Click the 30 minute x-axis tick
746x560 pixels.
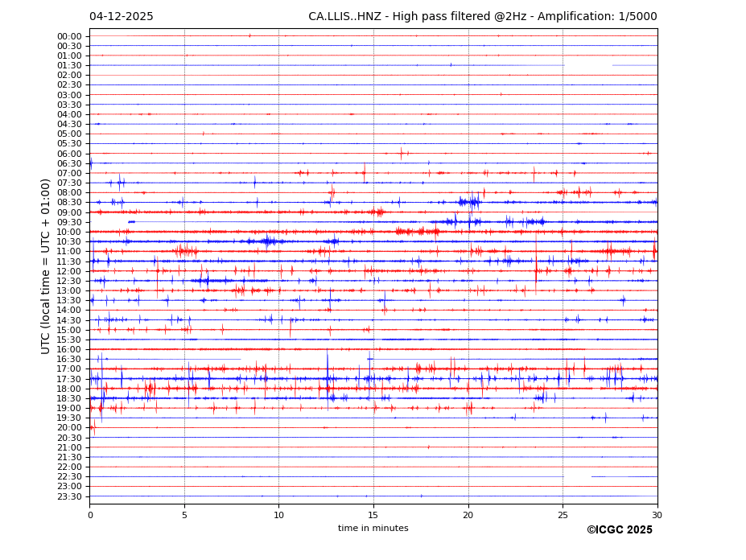click(x=657, y=515)
